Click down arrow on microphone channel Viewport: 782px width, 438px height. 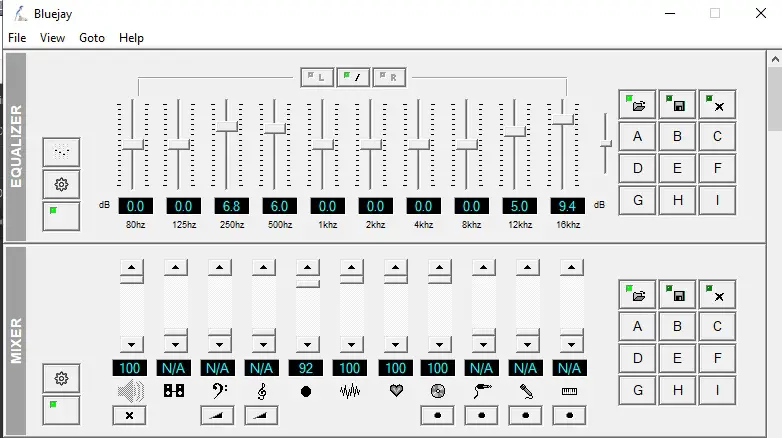click(x=527, y=344)
